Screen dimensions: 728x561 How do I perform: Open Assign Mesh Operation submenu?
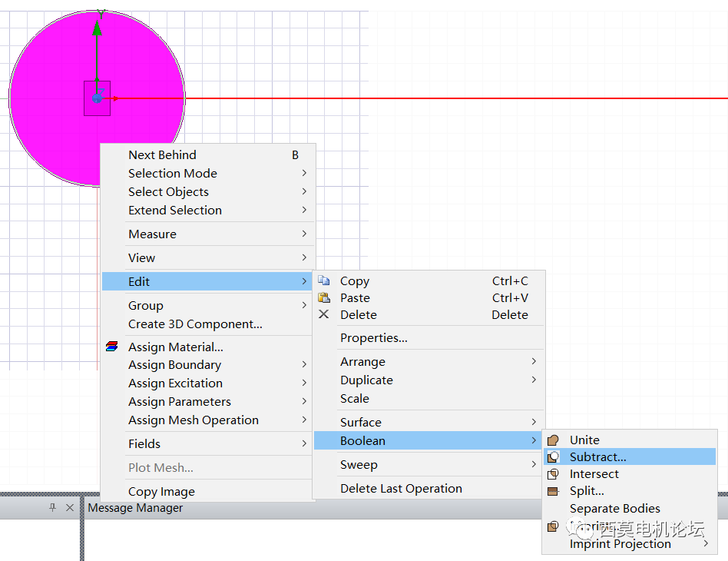coord(208,420)
